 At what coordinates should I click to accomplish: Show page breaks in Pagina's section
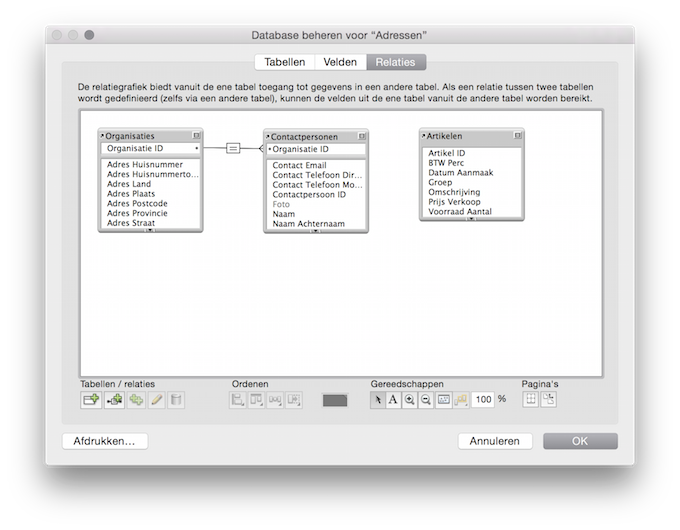(530, 399)
